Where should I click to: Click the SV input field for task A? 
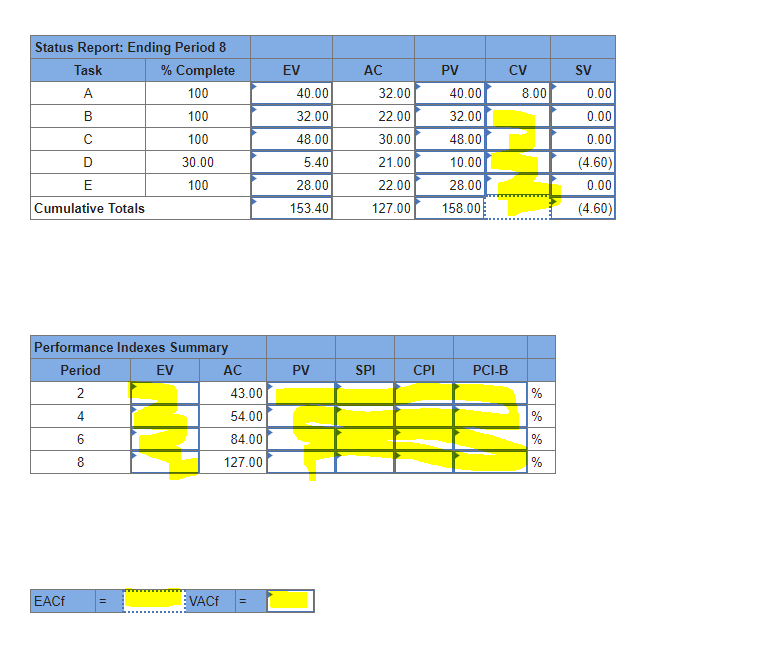click(x=583, y=93)
